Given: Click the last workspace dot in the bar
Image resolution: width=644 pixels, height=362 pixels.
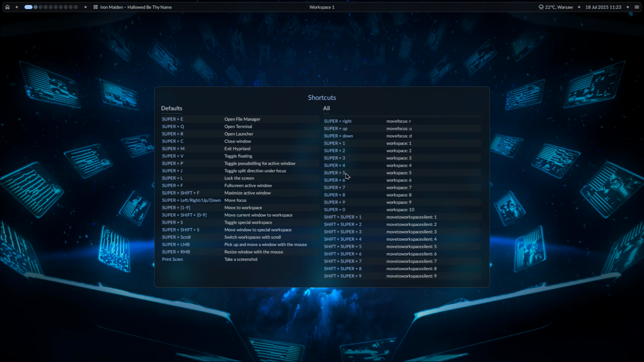Looking at the screenshot, I should click(x=76, y=7).
